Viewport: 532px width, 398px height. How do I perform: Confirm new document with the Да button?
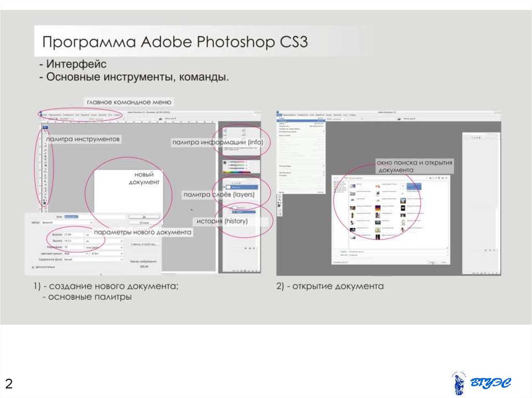(144, 217)
